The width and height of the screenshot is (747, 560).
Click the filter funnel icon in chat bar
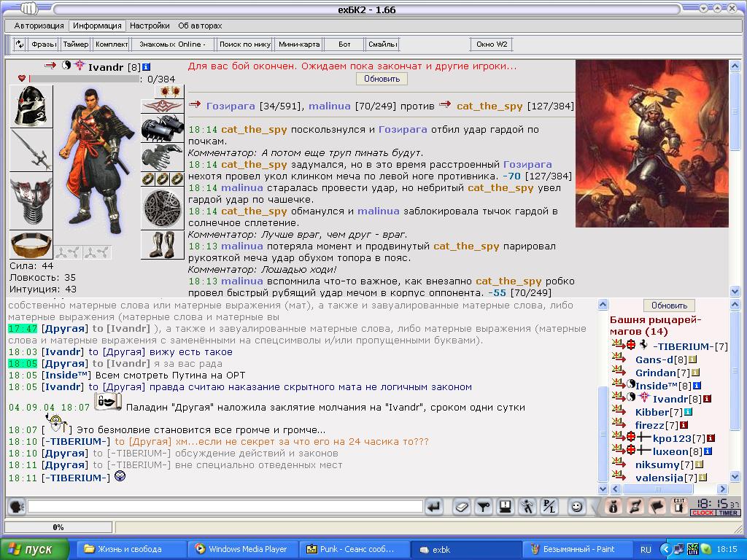point(484,507)
